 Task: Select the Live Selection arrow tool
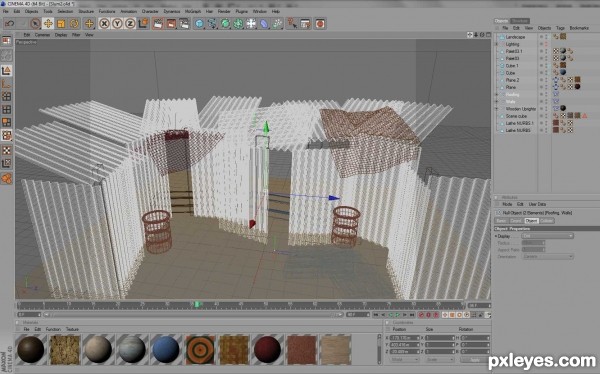pyautogui.click(x=35, y=24)
